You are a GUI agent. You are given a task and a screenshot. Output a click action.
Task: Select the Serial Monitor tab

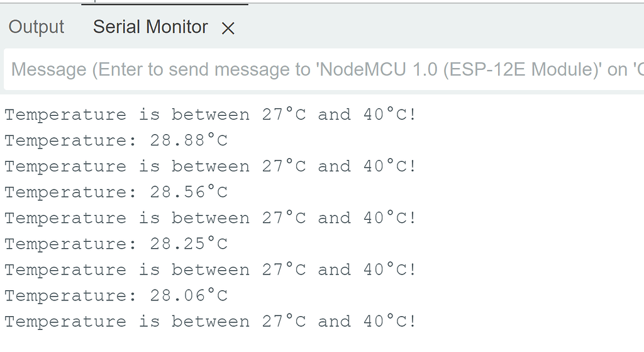point(150,27)
